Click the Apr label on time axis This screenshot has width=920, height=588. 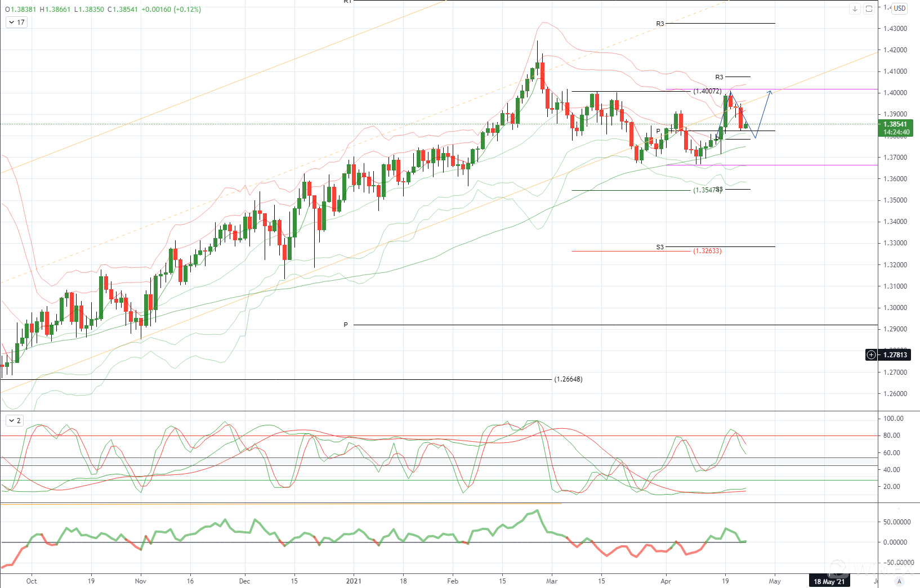666,581
